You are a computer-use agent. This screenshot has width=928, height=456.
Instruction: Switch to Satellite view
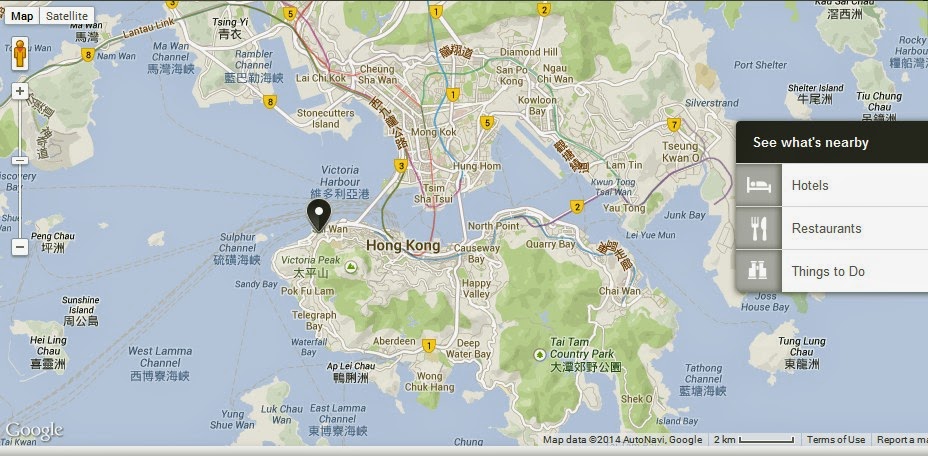click(67, 16)
